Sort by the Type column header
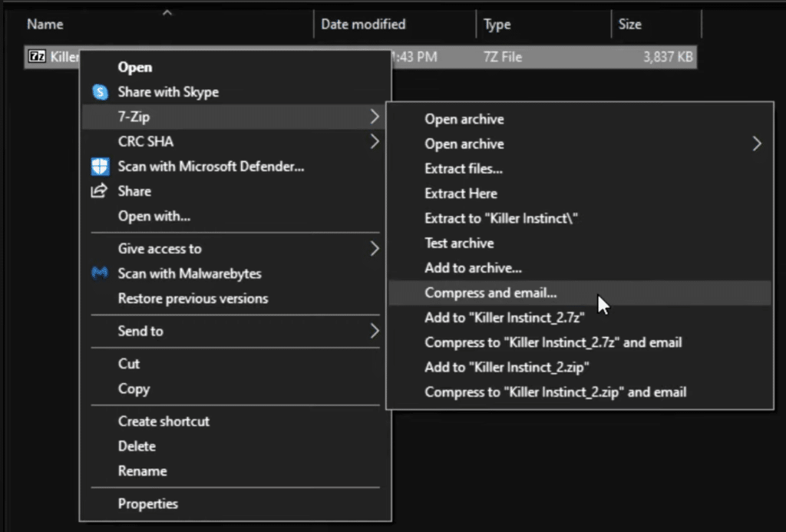Image resolution: width=786 pixels, height=532 pixels. [497, 25]
